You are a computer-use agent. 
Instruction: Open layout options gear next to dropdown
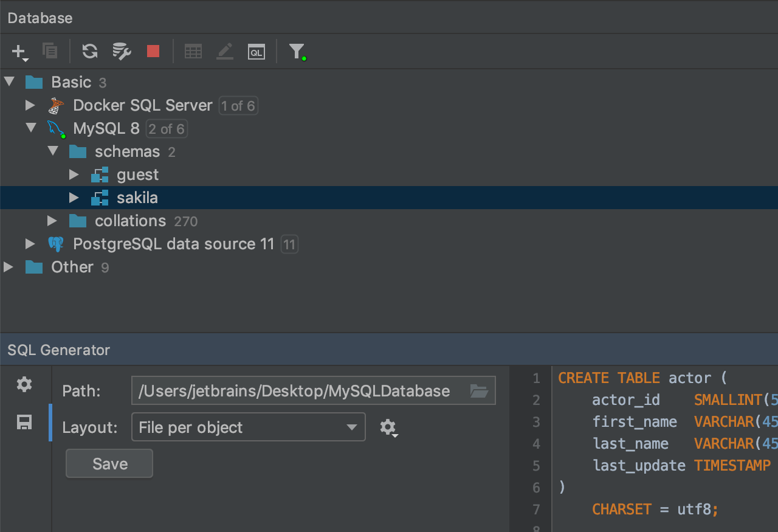(388, 427)
